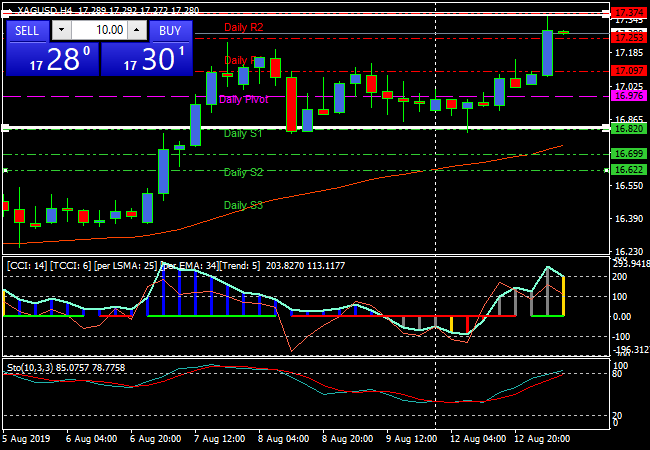Screen dimensions: 650x450
Task: Click the XAGUSD,H4 chart title text
Action: (38, 9)
